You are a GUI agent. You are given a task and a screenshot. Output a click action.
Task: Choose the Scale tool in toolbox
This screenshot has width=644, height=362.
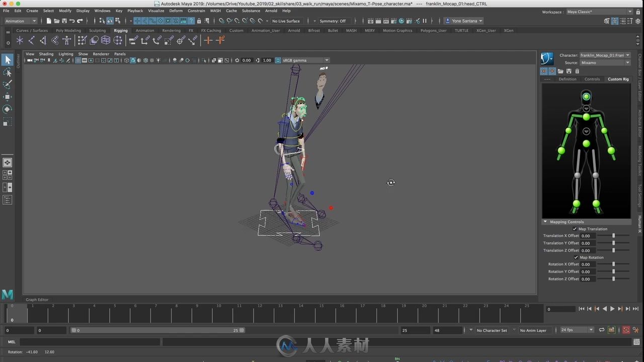7,122
